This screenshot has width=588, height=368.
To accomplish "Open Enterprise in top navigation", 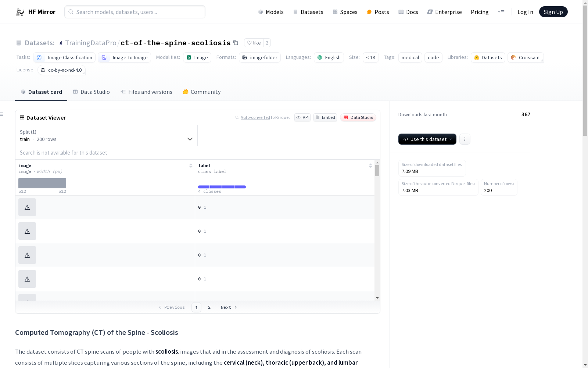I will [x=444, y=12].
